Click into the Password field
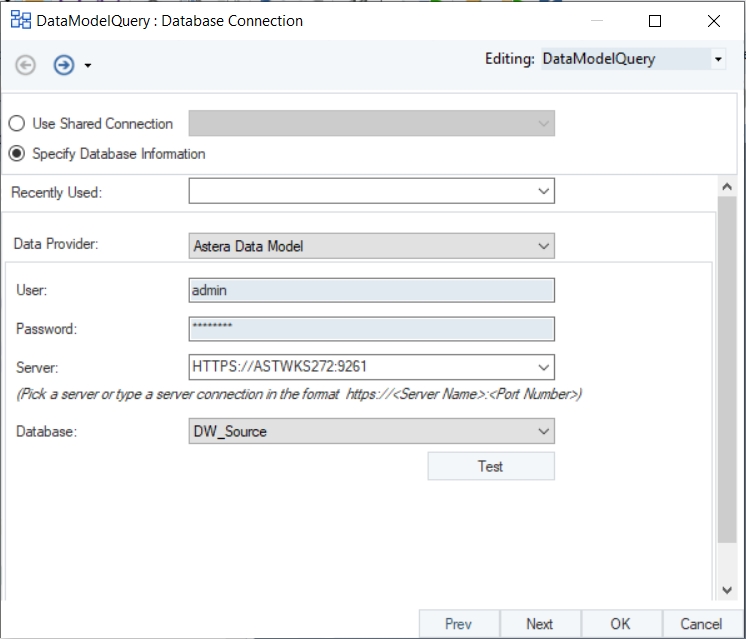Image resolution: width=746 pixels, height=639 pixels. coord(371,329)
